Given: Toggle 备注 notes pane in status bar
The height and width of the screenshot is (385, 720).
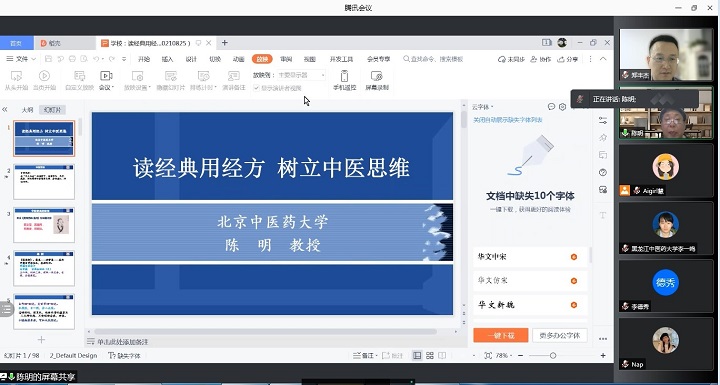Looking at the screenshot, I should (x=365, y=356).
